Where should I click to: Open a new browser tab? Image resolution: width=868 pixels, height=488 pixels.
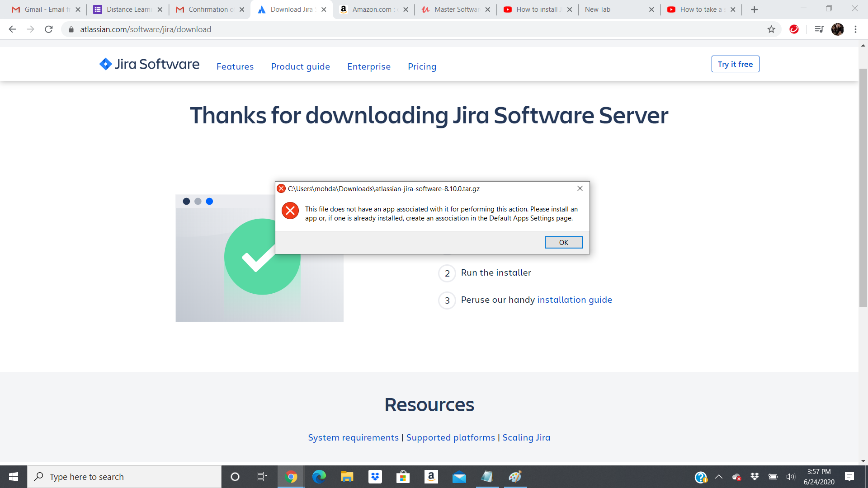click(754, 9)
